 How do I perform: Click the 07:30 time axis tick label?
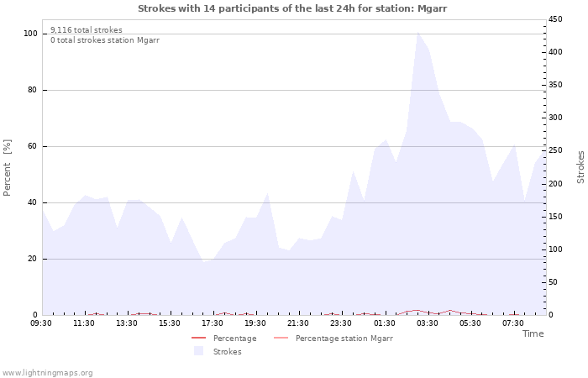512,323
